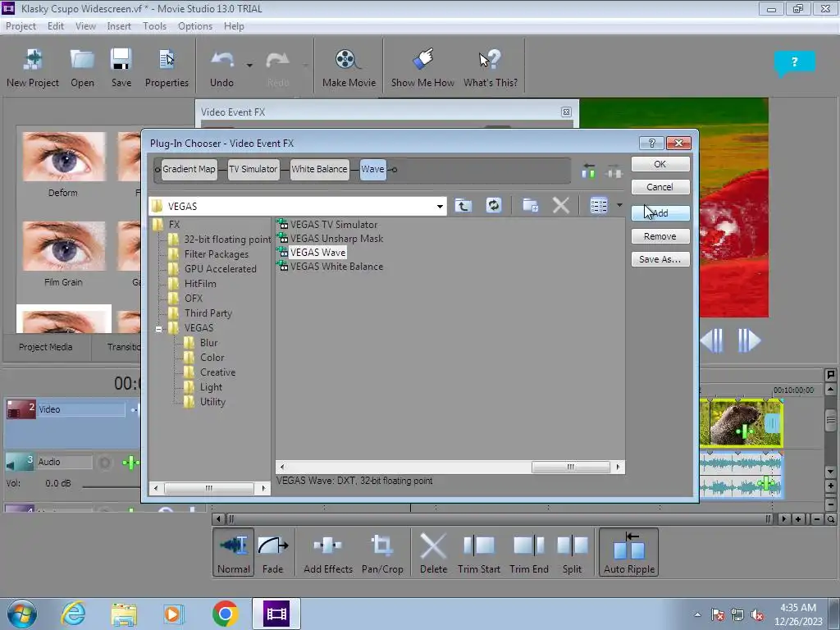Open the VEGAS folder path dropdown
This screenshot has width=840, height=630.
click(x=440, y=206)
